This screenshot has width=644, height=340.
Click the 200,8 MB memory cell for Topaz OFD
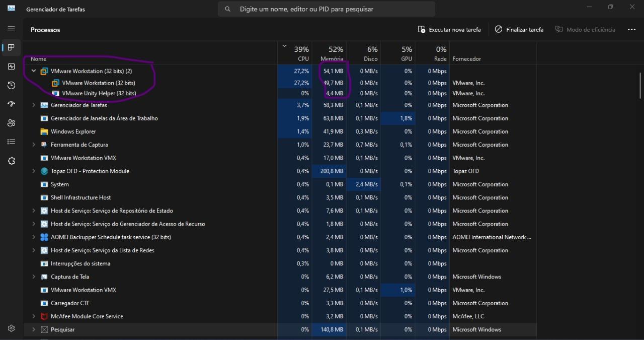click(329, 171)
